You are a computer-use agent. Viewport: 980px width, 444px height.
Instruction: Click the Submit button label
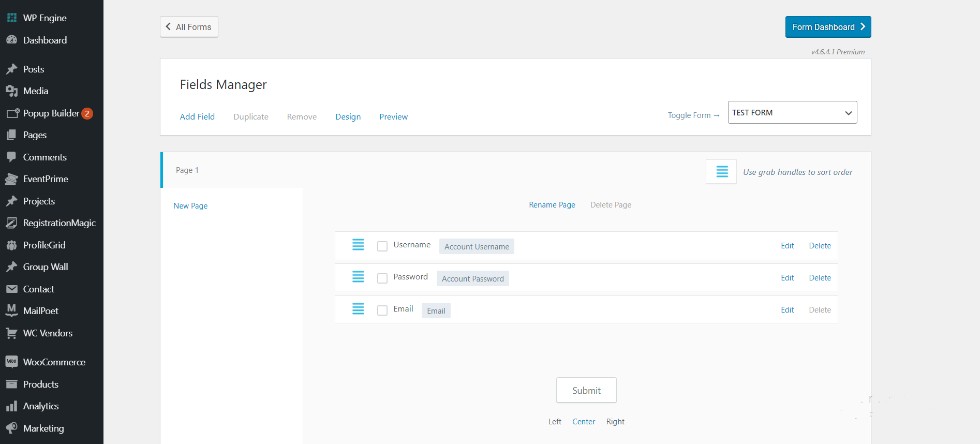click(586, 391)
